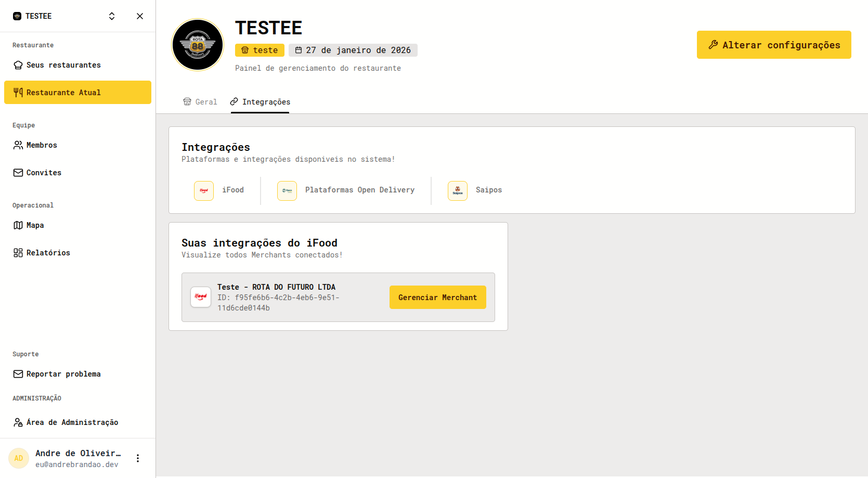Viewport: 868px width, 478px height.
Task: Select iFood integration label
Action: (233, 190)
